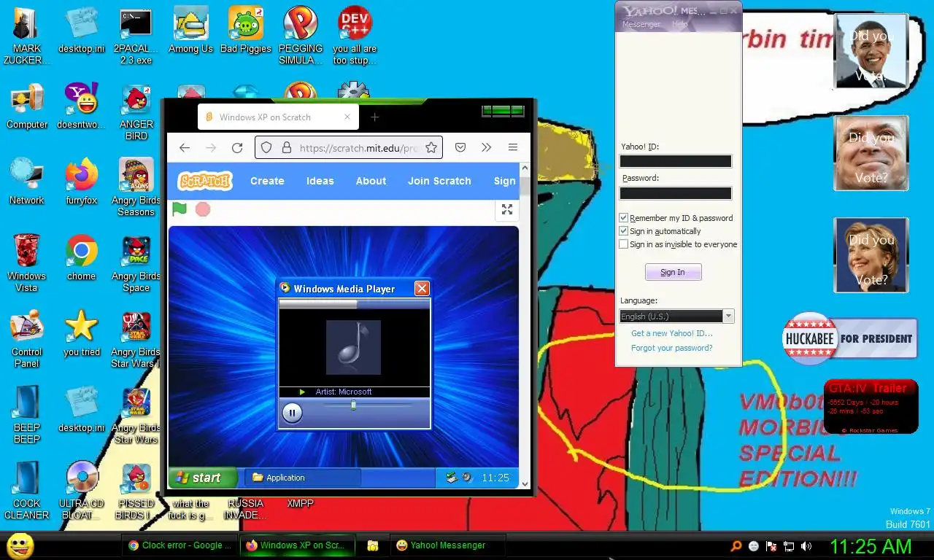Go back in Firefox
Screen dimensions: 934x560
[185, 148]
